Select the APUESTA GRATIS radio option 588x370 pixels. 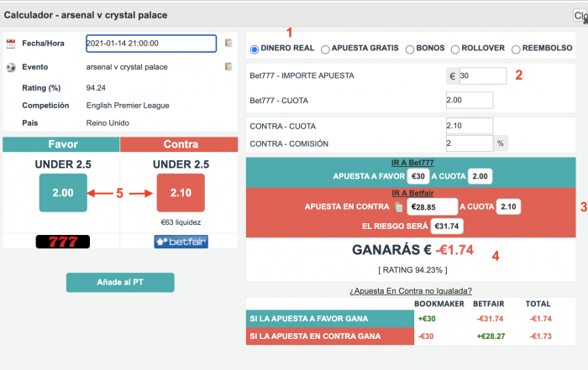coord(325,50)
